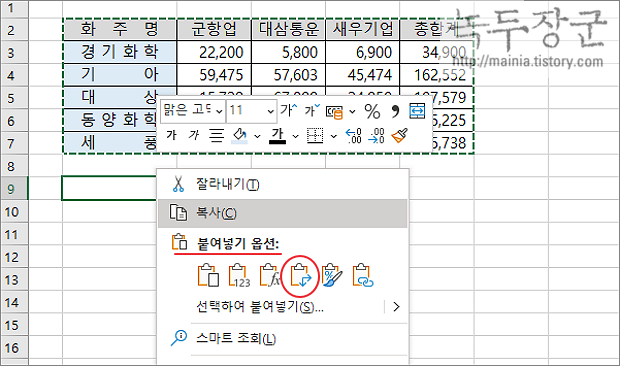Click the Paste Values 123 icon
This screenshot has width=620, height=366.
click(239, 275)
